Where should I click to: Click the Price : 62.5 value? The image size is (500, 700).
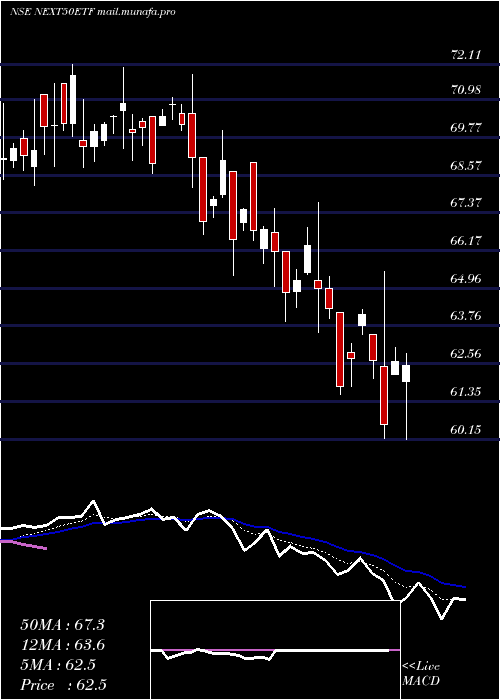pyautogui.click(x=63, y=685)
